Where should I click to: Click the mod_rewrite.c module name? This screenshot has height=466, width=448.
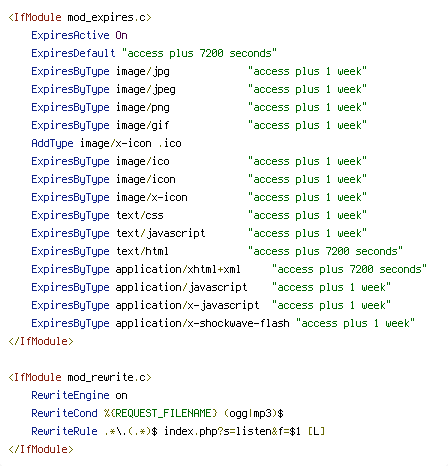[107, 377]
